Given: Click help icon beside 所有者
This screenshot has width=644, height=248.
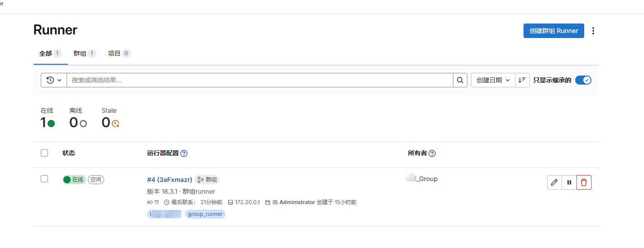Looking at the screenshot, I should click(432, 153).
